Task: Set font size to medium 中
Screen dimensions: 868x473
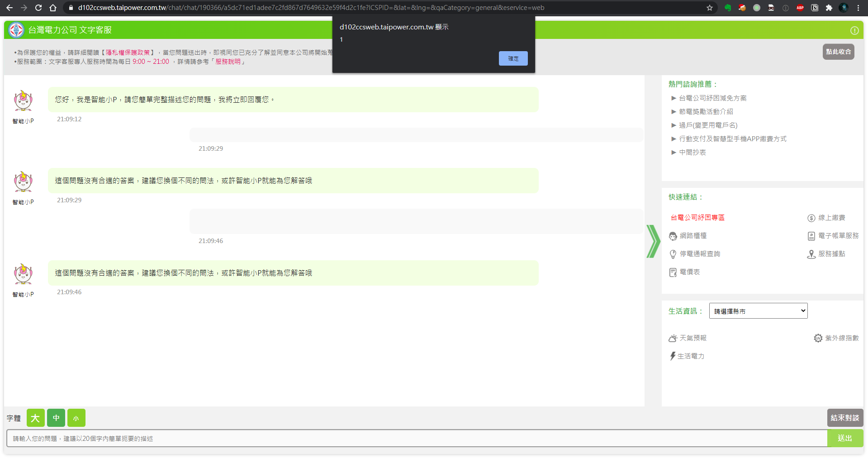Action: click(x=56, y=418)
